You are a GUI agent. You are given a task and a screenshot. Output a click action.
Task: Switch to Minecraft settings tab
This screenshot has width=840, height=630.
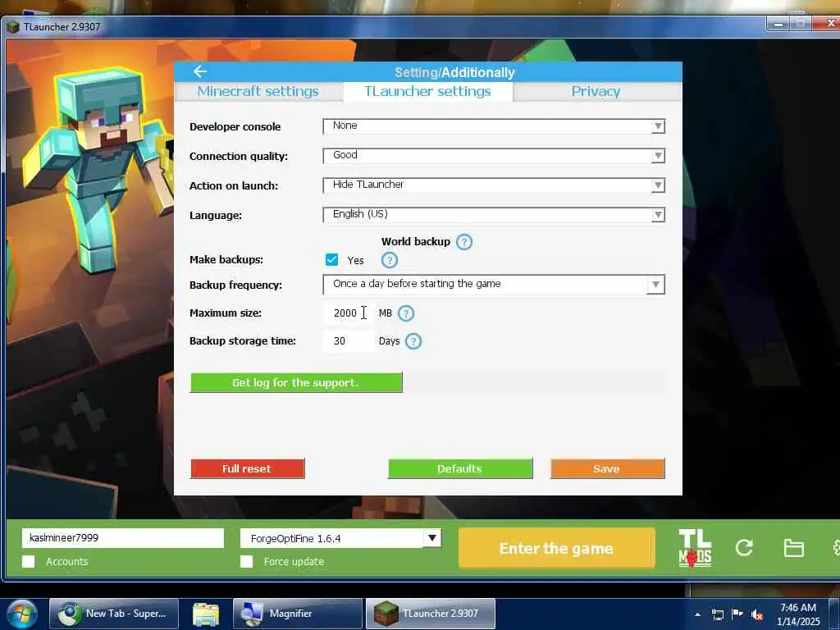(258, 92)
